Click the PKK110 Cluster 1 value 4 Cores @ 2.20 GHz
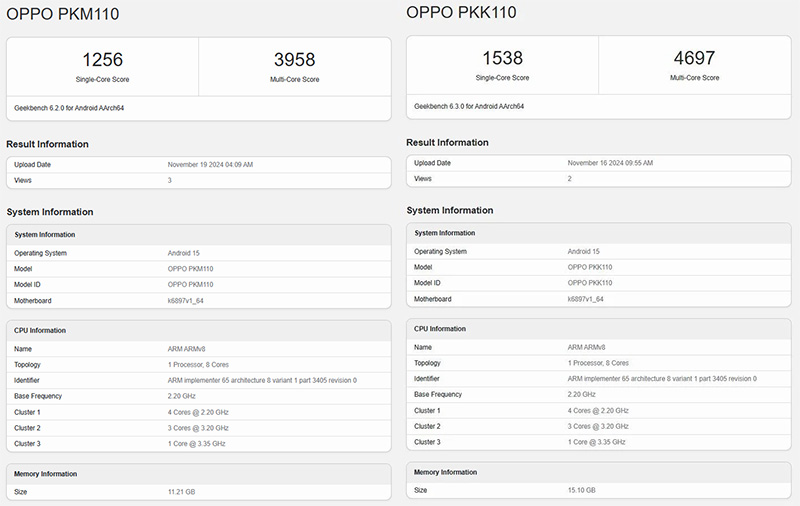Image resolution: width=800 pixels, height=506 pixels. pos(598,411)
